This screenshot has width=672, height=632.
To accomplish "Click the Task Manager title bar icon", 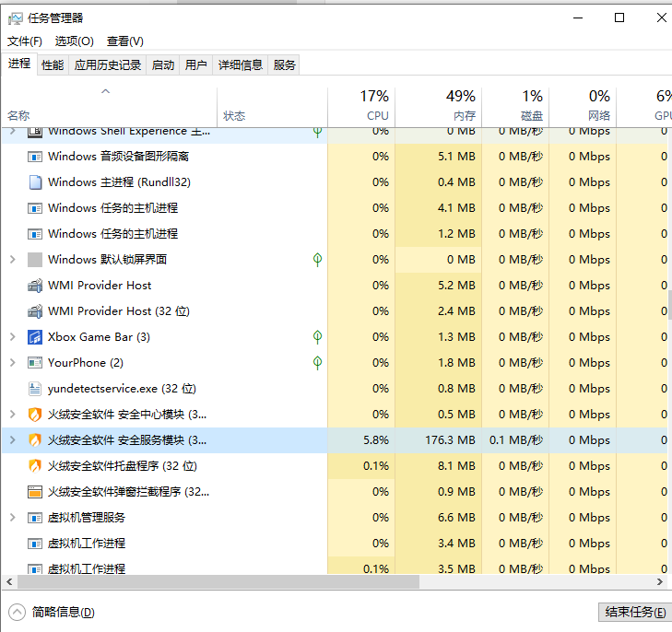I will [16, 18].
